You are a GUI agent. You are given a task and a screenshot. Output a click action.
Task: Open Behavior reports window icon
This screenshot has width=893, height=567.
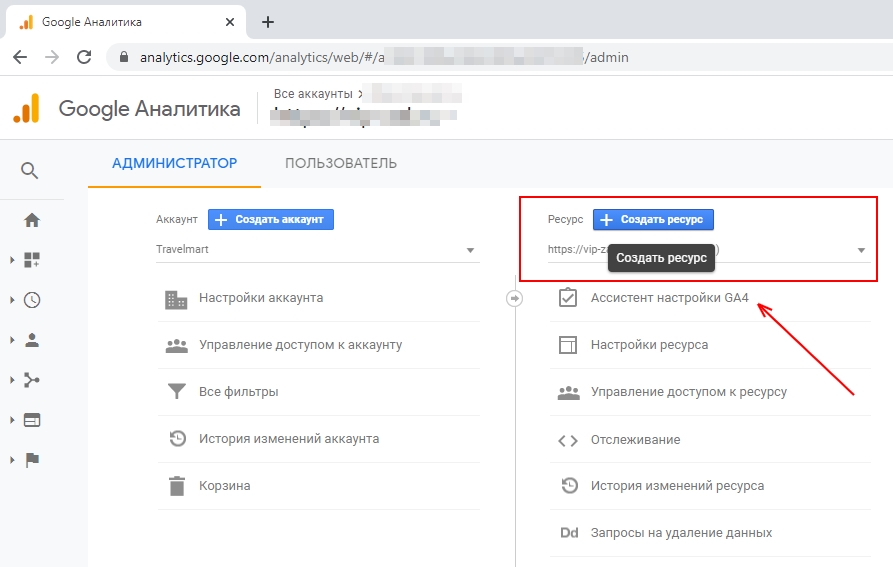click(32, 420)
